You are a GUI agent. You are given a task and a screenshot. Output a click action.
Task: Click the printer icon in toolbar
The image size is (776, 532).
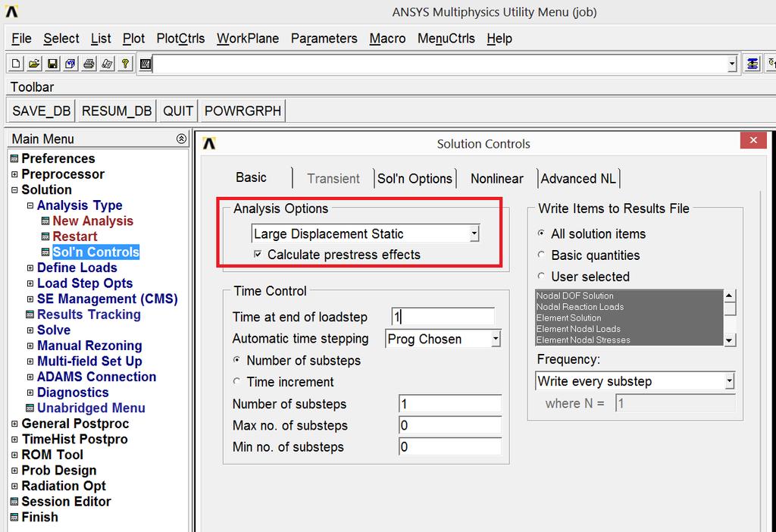(89, 64)
